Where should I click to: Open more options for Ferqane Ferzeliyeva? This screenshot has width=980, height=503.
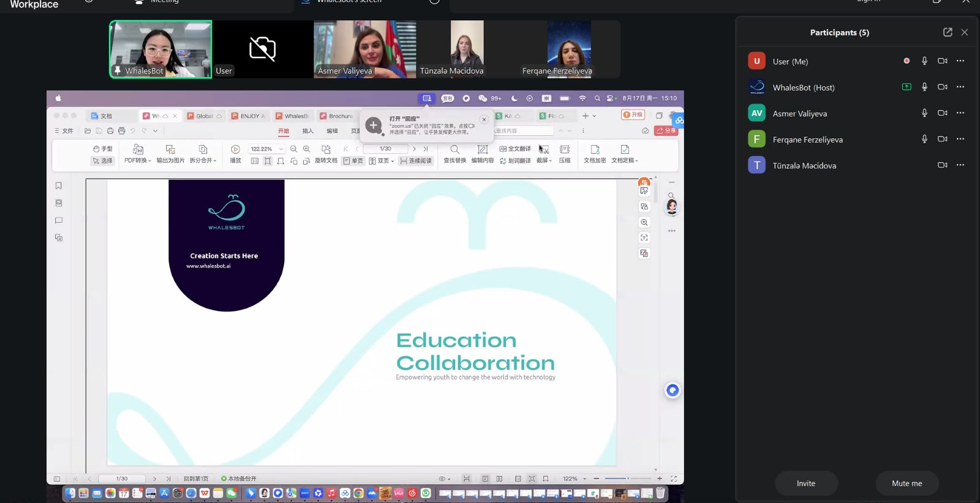(960, 140)
